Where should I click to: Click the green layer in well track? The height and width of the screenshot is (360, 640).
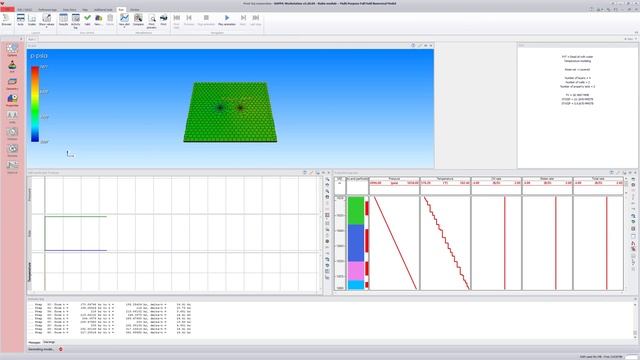[x=356, y=211]
